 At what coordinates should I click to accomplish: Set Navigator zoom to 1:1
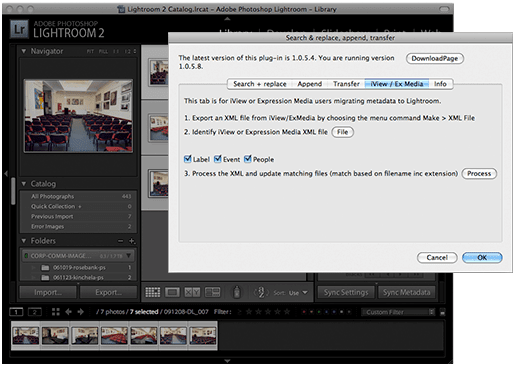click(x=116, y=51)
